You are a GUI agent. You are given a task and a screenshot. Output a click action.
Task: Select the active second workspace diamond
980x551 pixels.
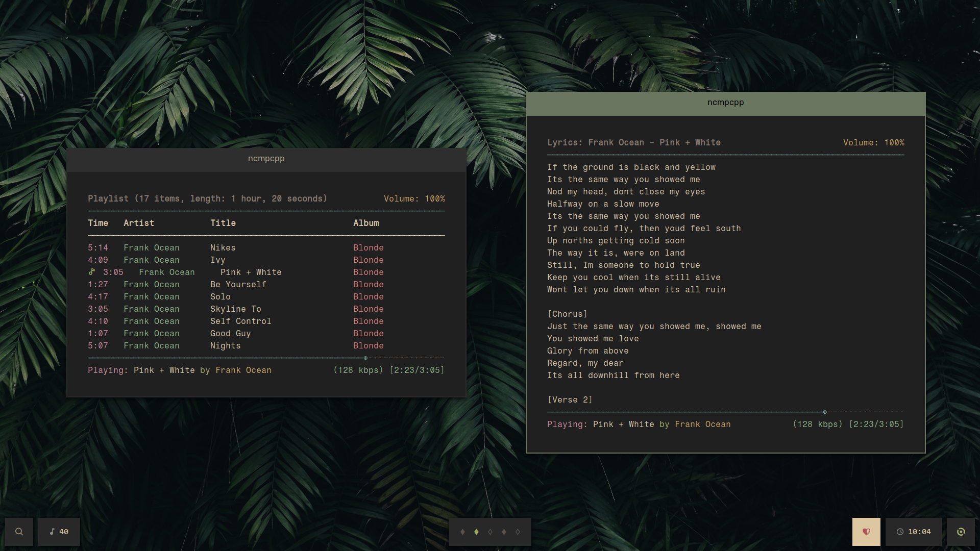click(x=476, y=532)
